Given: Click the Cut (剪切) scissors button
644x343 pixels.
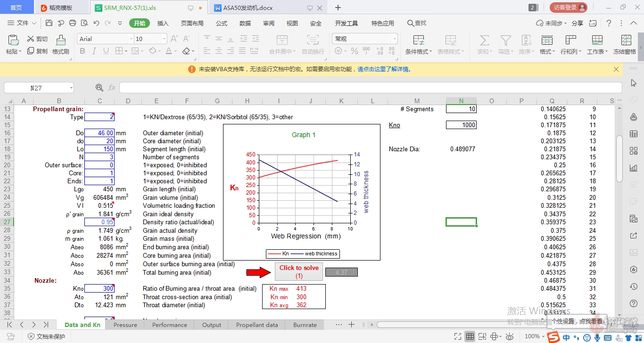Looking at the screenshot, I should click(37, 39).
